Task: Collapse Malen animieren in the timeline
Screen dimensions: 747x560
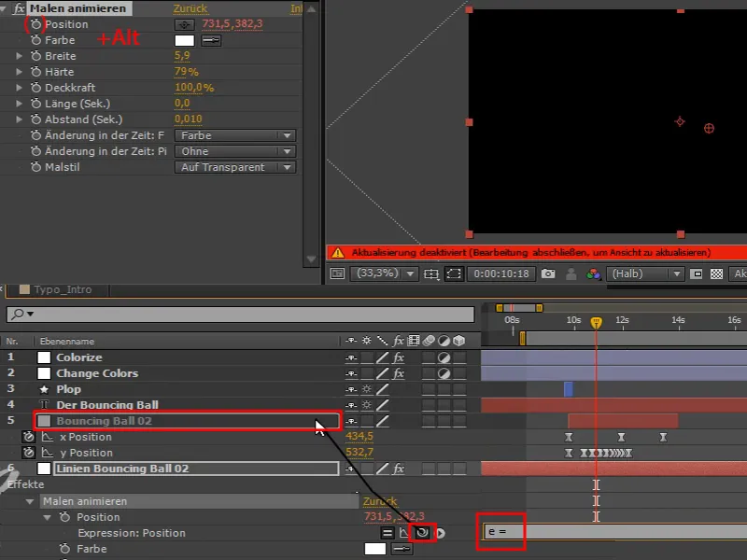Action: 30,501
